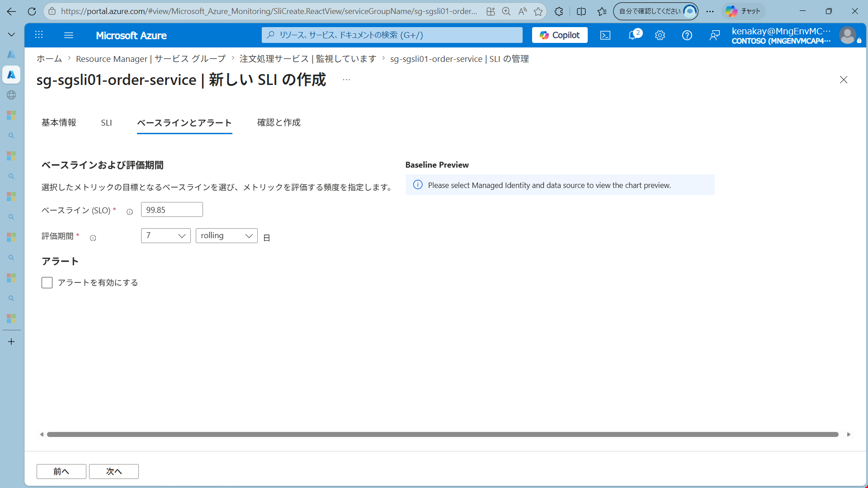This screenshot has height=488, width=868.
Task: Click the 自分で確認してください profile button
Action: (656, 11)
